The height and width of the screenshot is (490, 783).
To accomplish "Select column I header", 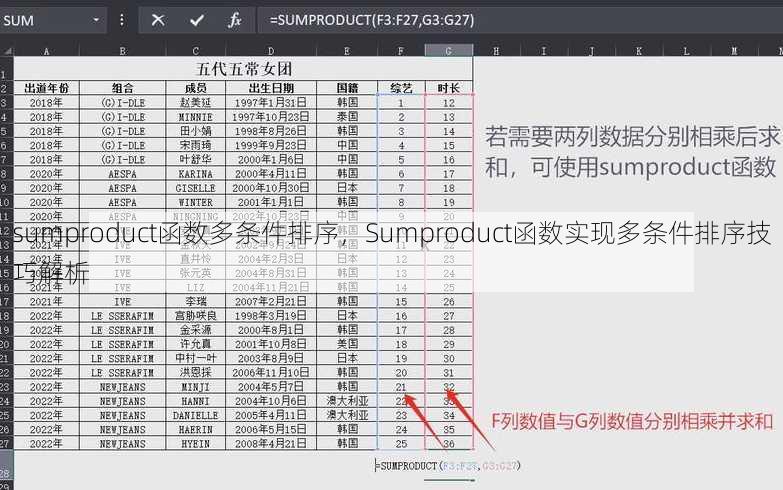I will pyautogui.click(x=544, y=51).
